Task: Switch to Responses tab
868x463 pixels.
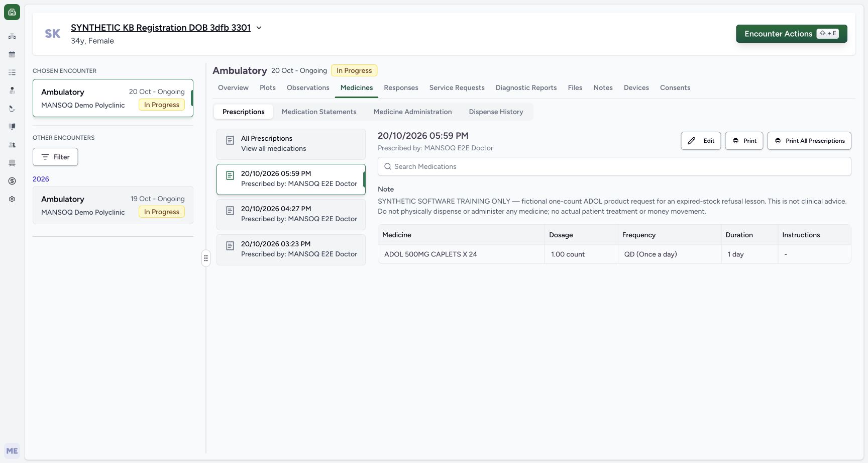Action: 401,87
